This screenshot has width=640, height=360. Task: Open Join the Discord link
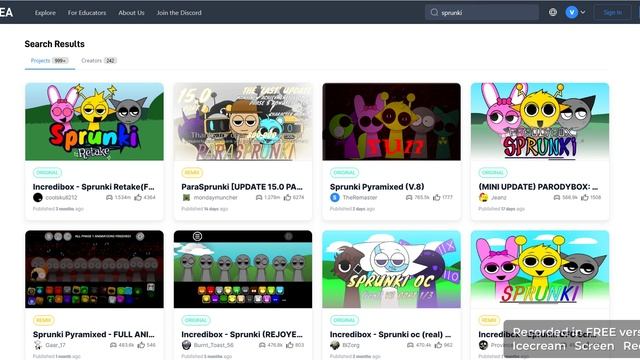[x=179, y=13]
